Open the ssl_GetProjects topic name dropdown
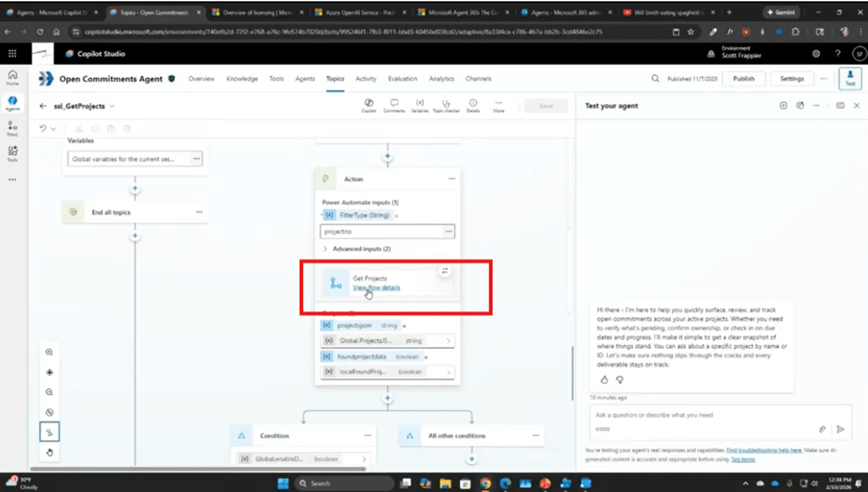The image size is (868, 492). coord(112,106)
